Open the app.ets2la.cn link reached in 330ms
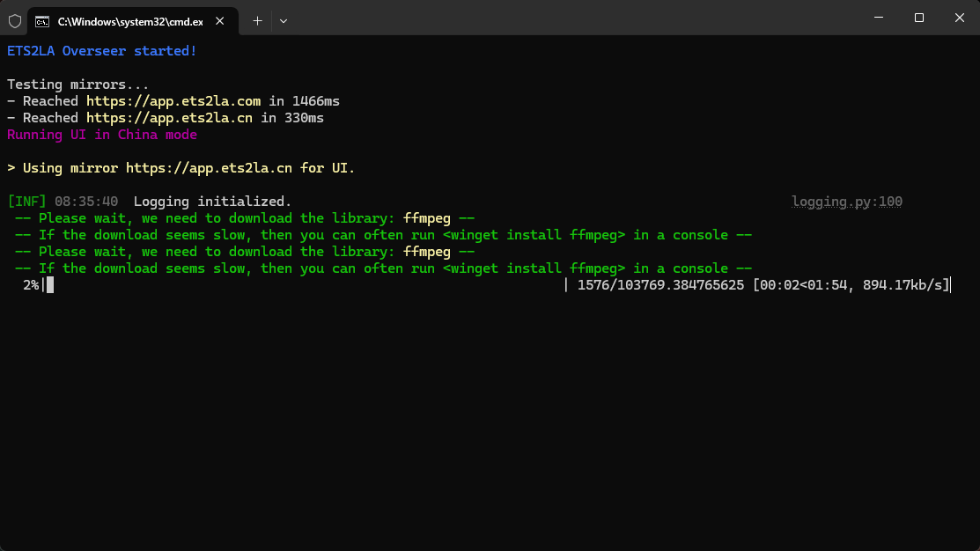The height and width of the screenshot is (551, 980). coord(169,118)
